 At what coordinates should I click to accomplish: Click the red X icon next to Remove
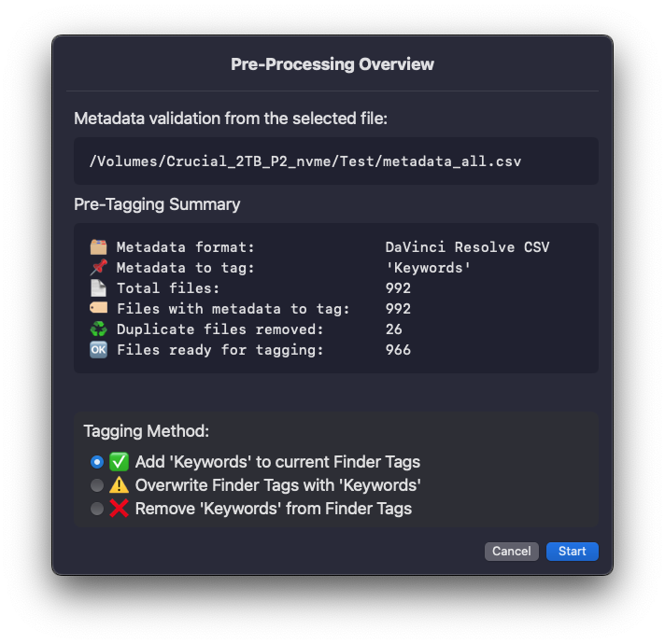pos(119,509)
